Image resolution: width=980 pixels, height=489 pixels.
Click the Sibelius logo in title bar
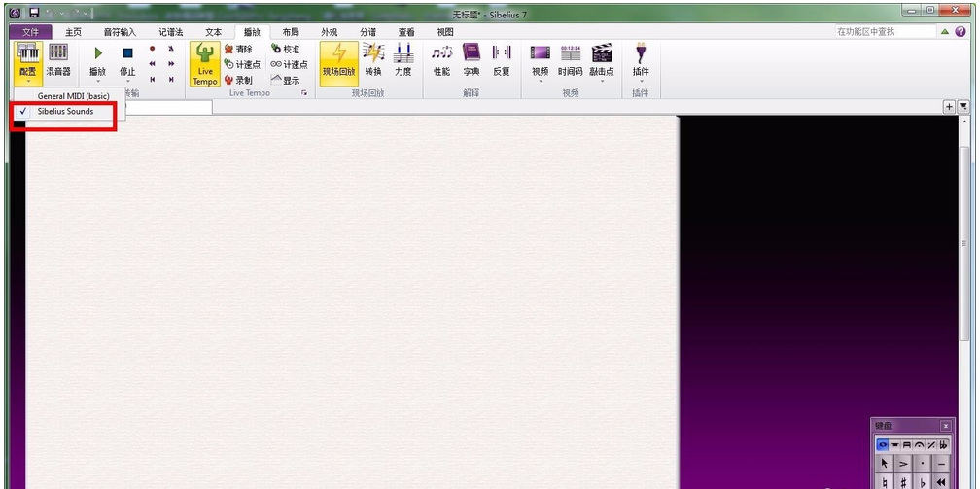[x=15, y=13]
